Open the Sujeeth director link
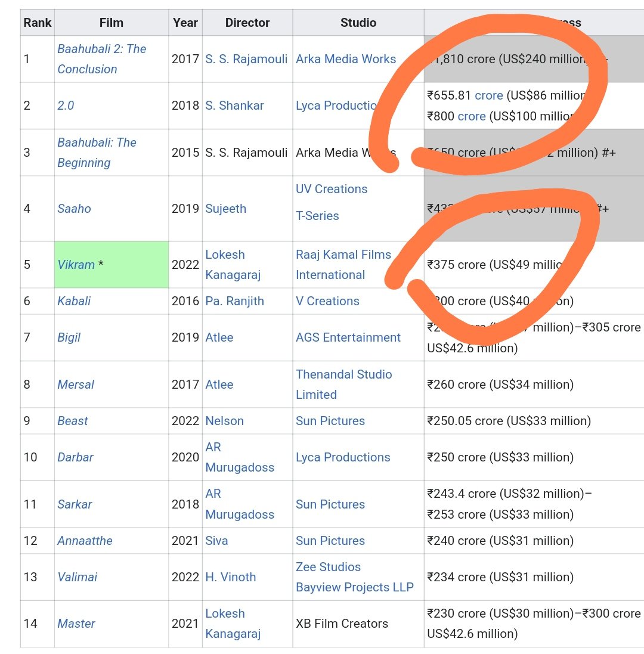 pos(225,209)
